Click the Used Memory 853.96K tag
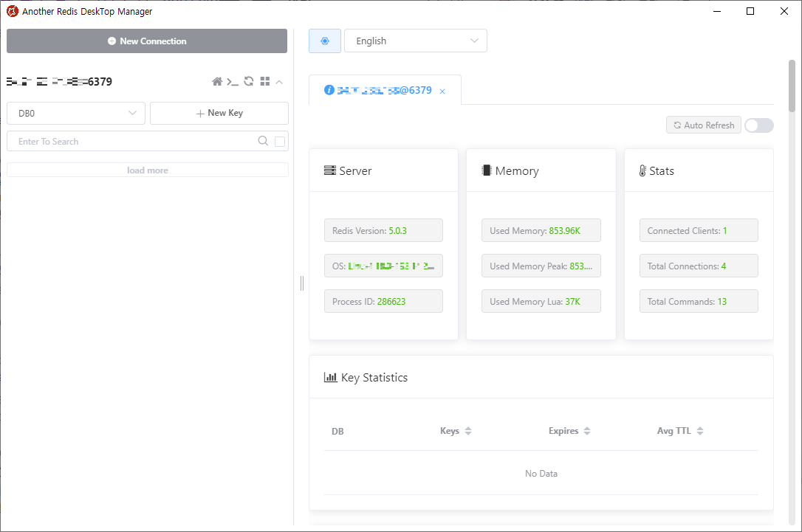This screenshot has width=802, height=532. [541, 230]
